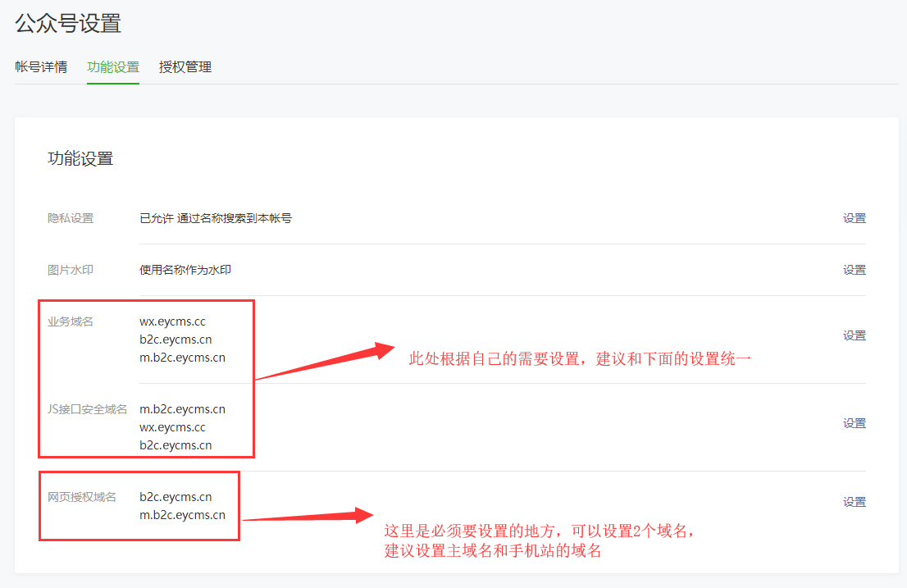
Task: Open 设置 for 图片水印 row
Action: click(854, 270)
